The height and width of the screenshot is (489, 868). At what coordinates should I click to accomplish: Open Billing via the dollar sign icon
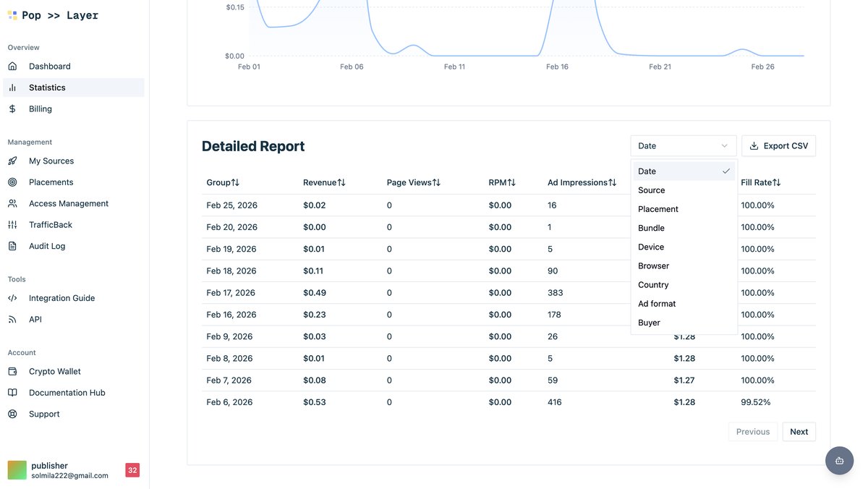12,109
